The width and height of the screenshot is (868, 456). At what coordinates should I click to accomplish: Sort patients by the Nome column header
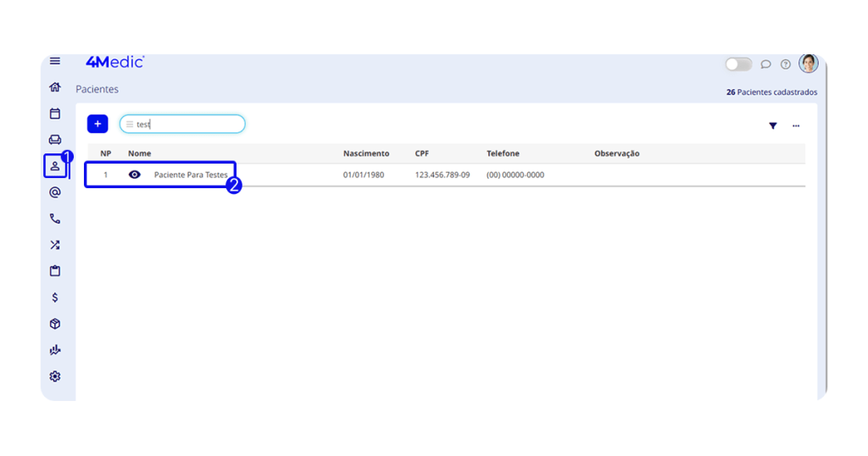click(x=138, y=153)
